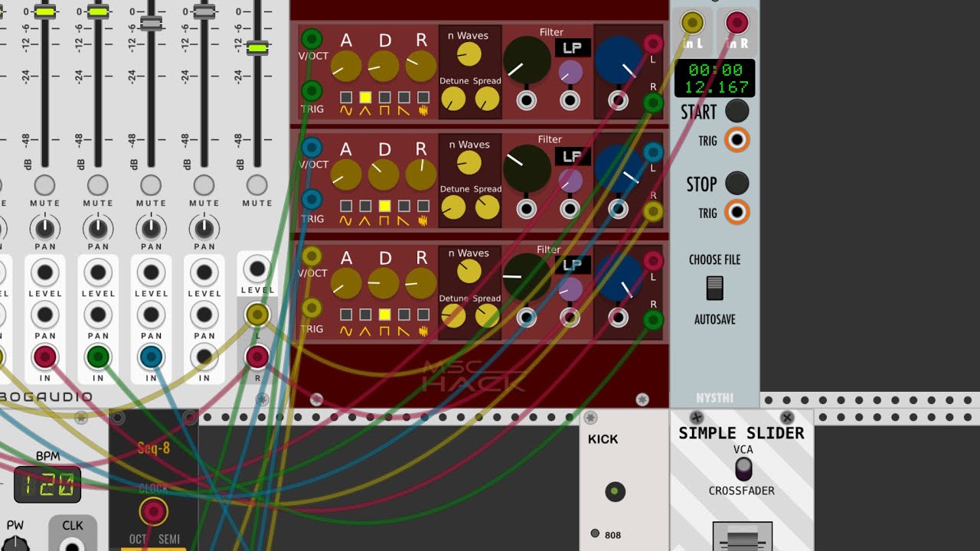Mute the mixer channel with red IN jack

[45, 185]
